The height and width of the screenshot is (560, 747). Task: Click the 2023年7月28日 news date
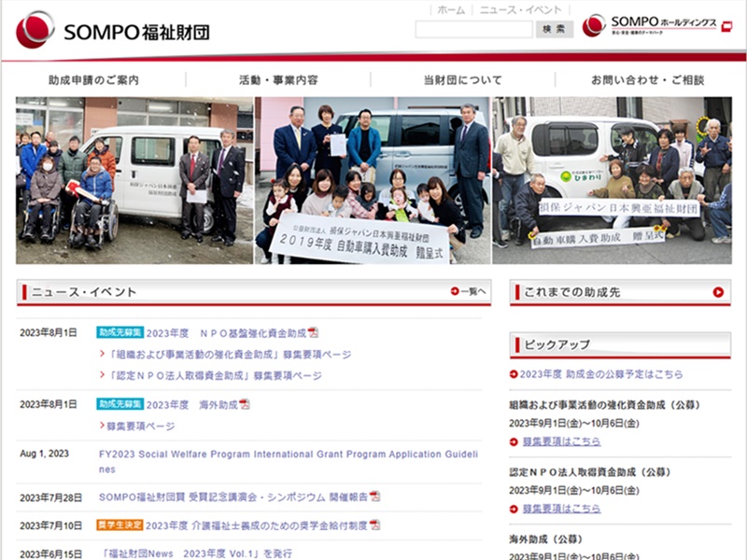point(51,497)
